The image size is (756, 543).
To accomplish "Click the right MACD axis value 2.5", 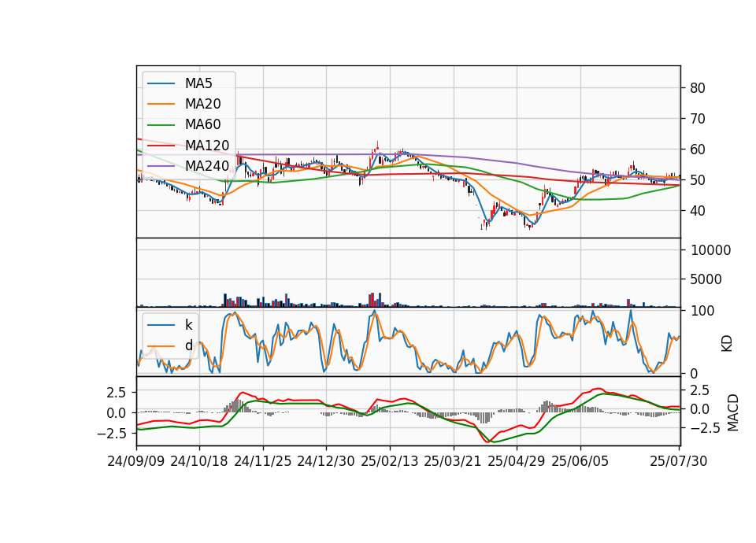I will pos(700,390).
